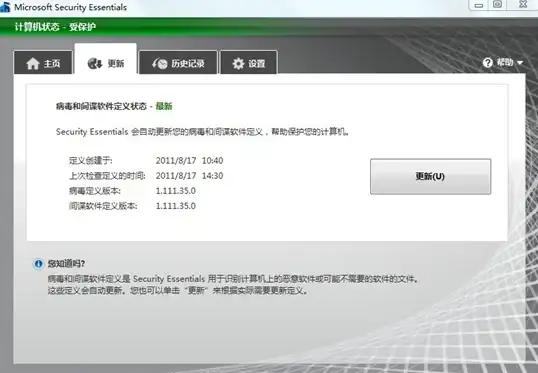Click the clock icon on the history tab
Image resolution: width=538 pixels, height=373 pixels.
(x=160, y=63)
